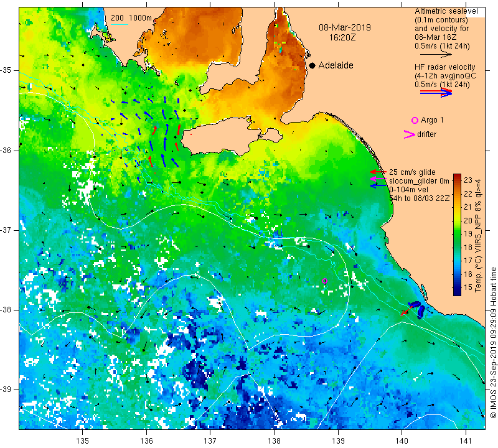Click longitude axis label 139

tap(338, 441)
